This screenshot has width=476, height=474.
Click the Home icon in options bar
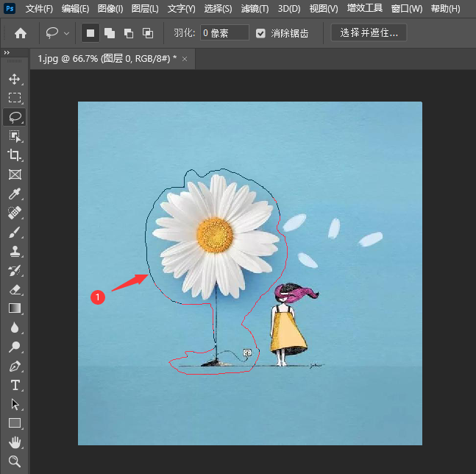pyautogui.click(x=21, y=33)
